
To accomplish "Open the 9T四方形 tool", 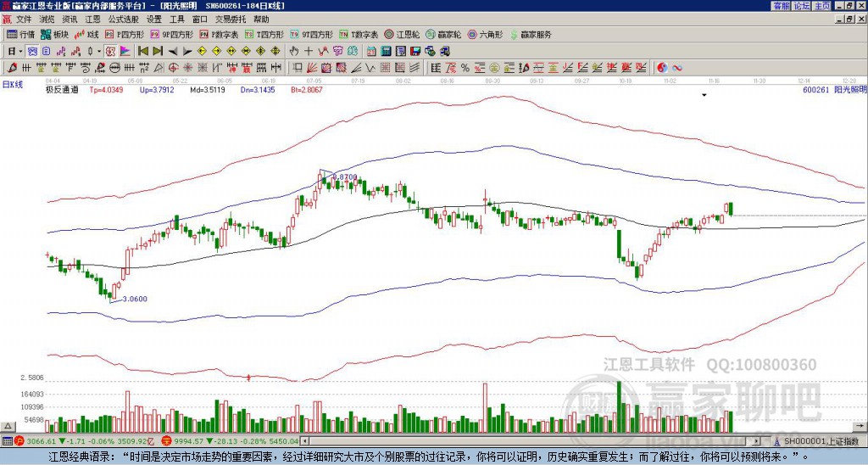I will (x=312, y=34).
